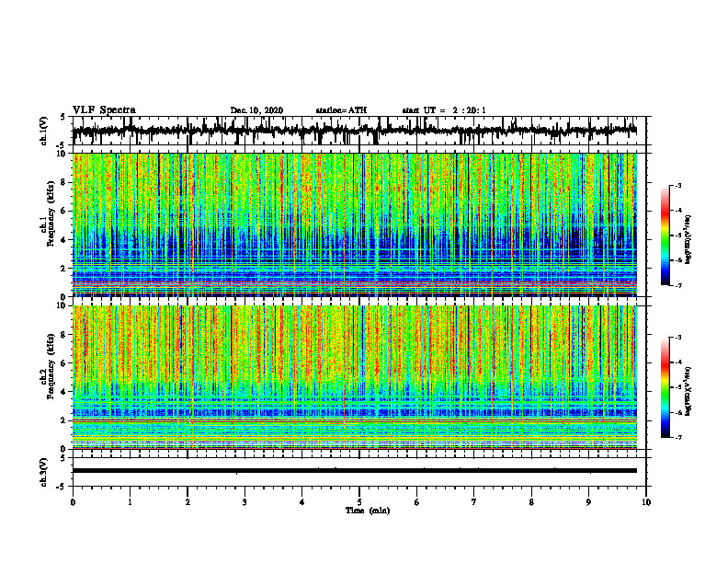Click the ch.1 frequency tick label "6"
This screenshot has height=563, width=728.
tap(63, 211)
